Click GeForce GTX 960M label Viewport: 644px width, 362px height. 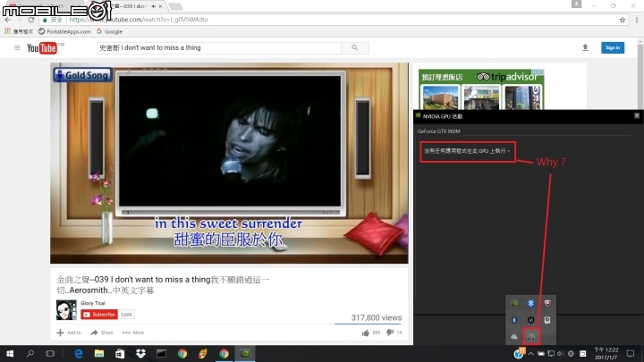(x=438, y=131)
